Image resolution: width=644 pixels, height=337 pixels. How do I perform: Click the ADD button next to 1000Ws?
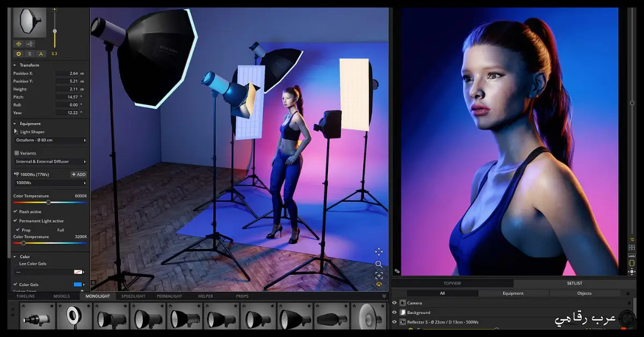point(78,174)
